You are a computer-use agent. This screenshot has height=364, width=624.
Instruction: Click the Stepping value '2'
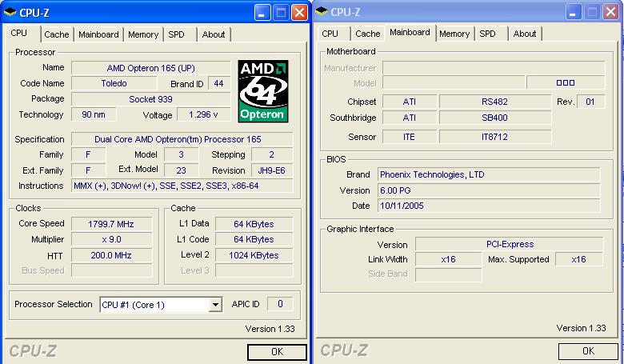(x=272, y=154)
